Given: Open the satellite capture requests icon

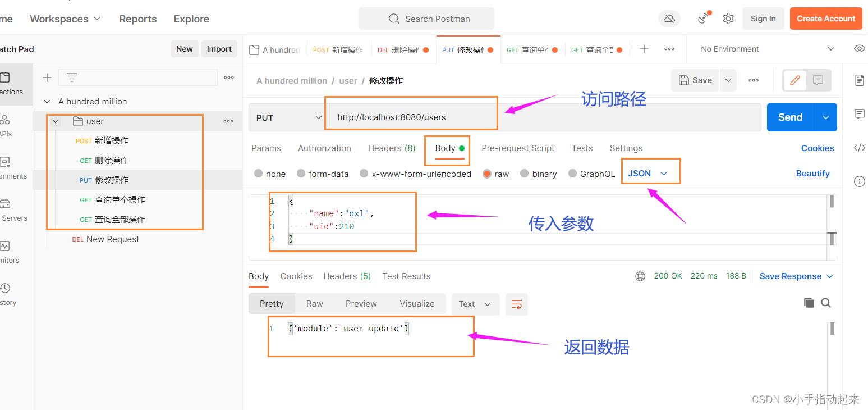Looking at the screenshot, I should [x=704, y=18].
